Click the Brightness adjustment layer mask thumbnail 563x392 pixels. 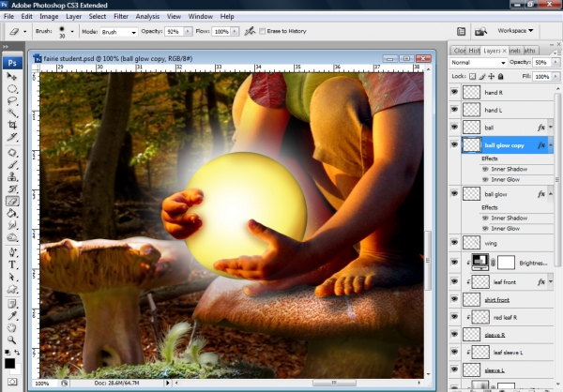[507, 263]
